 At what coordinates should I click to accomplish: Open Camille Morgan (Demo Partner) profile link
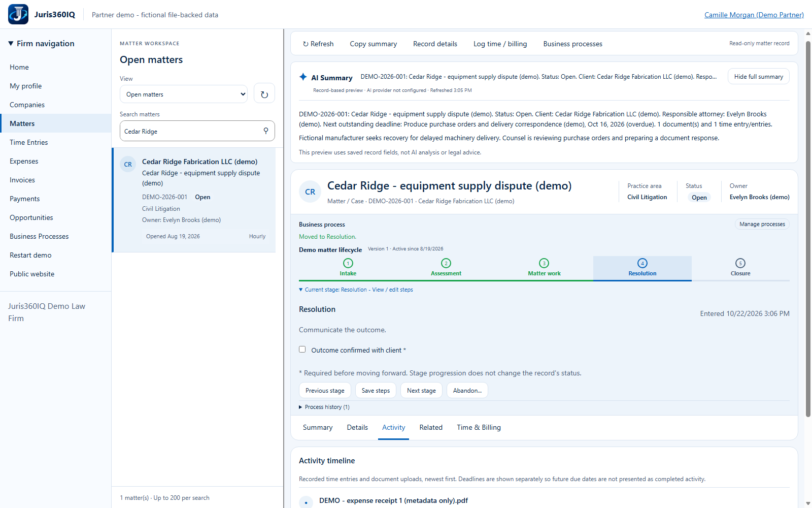[x=754, y=15]
